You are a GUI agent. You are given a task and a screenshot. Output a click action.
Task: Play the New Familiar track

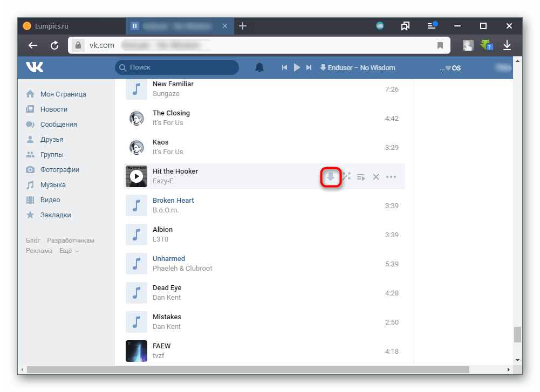(136, 89)
